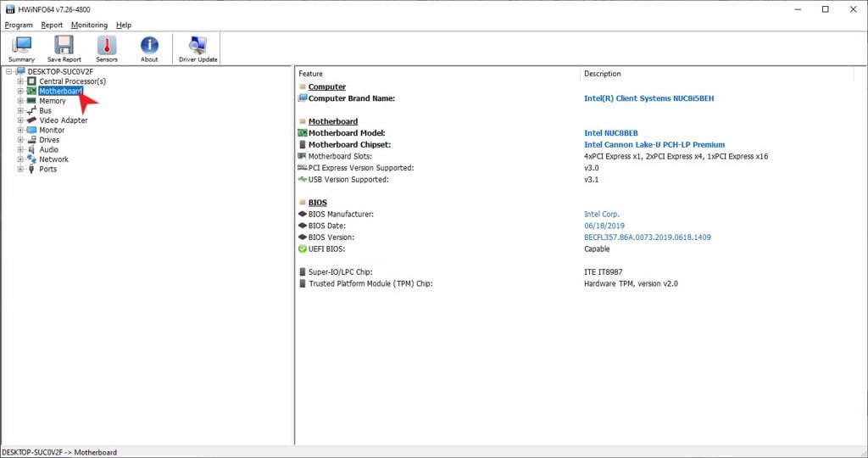Click the Description column header
Image resolution: width=868 pixels, height=458 pixels.
pyautogui.click(x=717, y=74)
